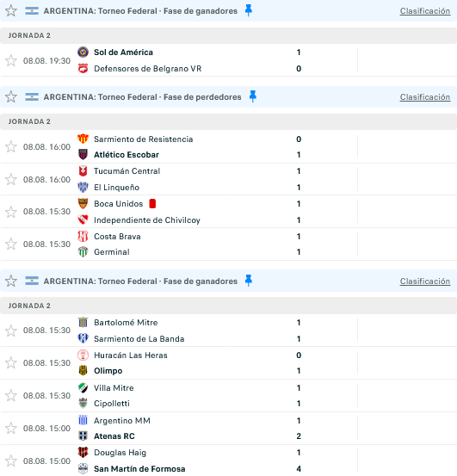457x476 pixels.
Task: Favorite the Sol de América match star
Action: 11,61
